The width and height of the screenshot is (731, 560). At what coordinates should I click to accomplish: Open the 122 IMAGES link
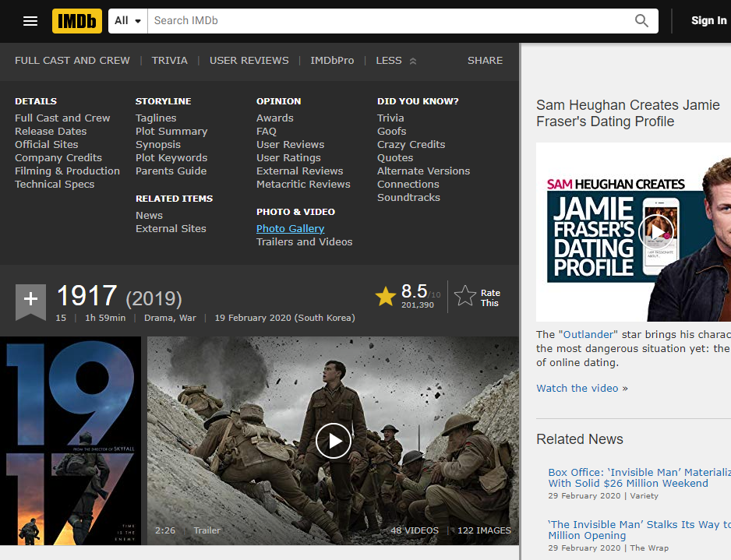pyautogui.click(x=485, y=530)
